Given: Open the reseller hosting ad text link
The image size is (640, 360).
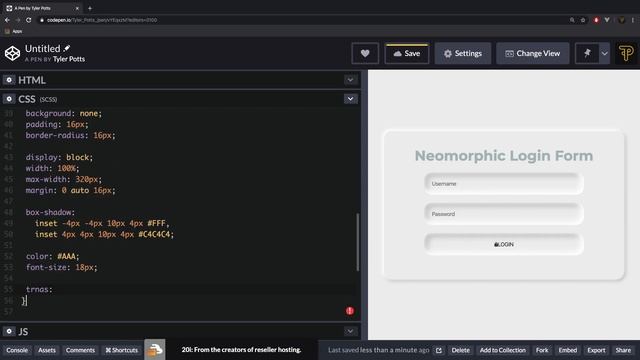Looking at the screenshot, I should coord(241,350).
